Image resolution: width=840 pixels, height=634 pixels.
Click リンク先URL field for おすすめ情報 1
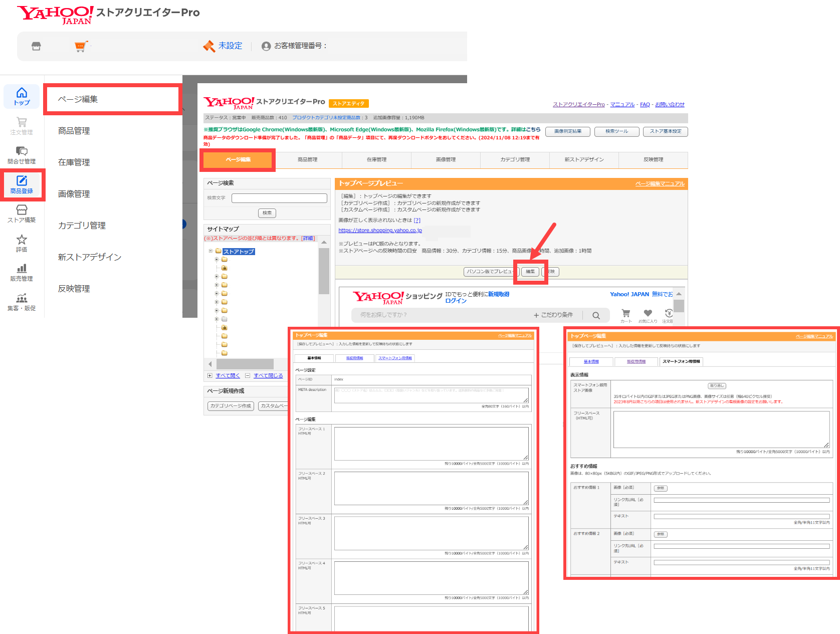point(742,500)
